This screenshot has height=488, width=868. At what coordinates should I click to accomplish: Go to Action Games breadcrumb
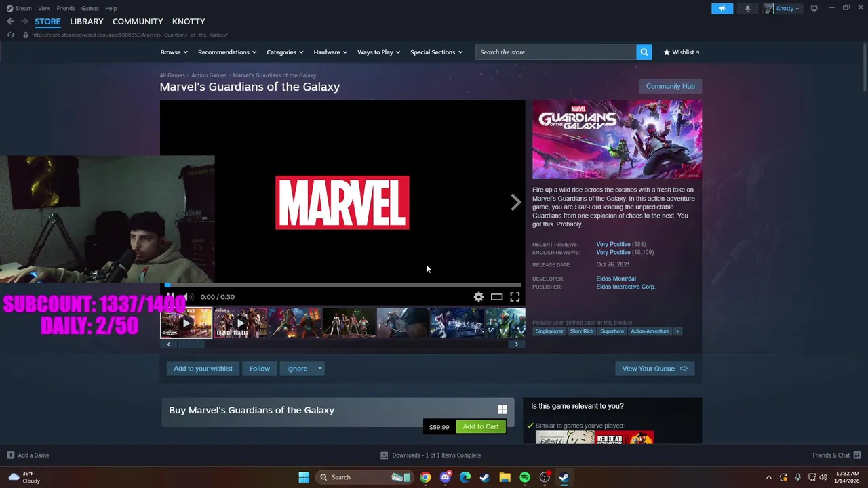point(209,75)
